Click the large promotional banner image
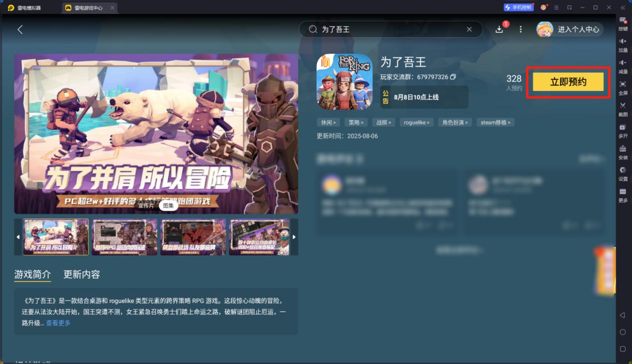The image size is (632, 364). (156, 134)
